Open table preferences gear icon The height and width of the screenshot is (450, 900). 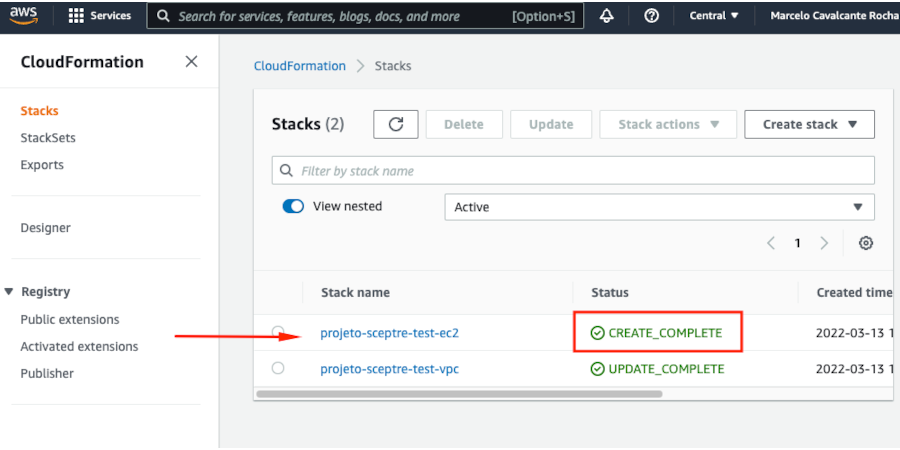(866, 243)
